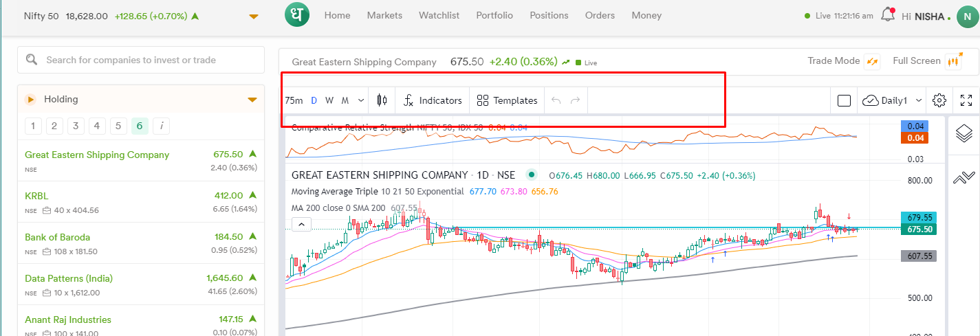
Task: Open Anant Raj Industries in watchlist
Action: click(141, 321)
